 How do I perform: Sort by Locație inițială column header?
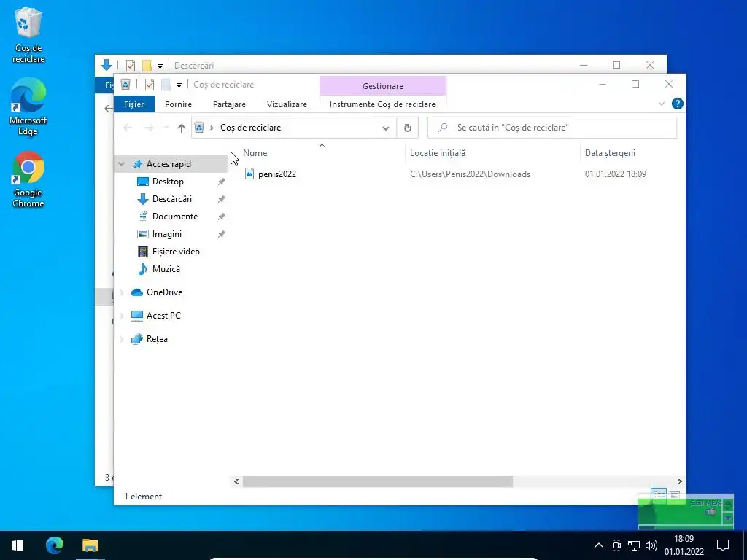point(438,153)
